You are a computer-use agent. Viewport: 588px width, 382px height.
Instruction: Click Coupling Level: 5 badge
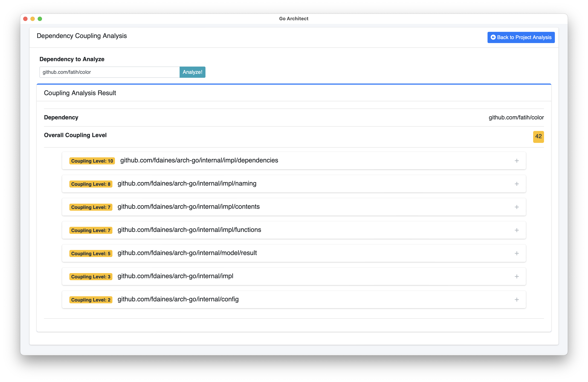[91, 253]
